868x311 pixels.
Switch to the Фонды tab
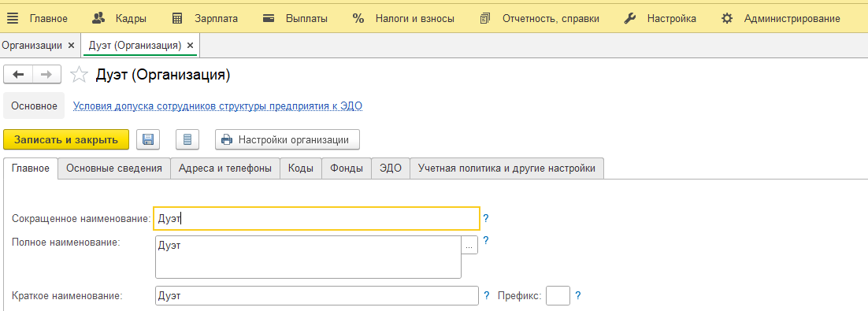[347, 168]
